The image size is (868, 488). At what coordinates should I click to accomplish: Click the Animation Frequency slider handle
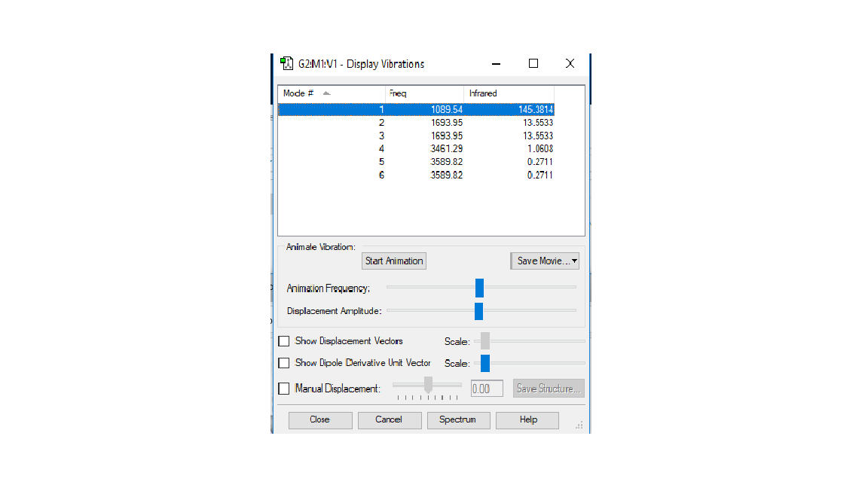(x=479, y=288)
